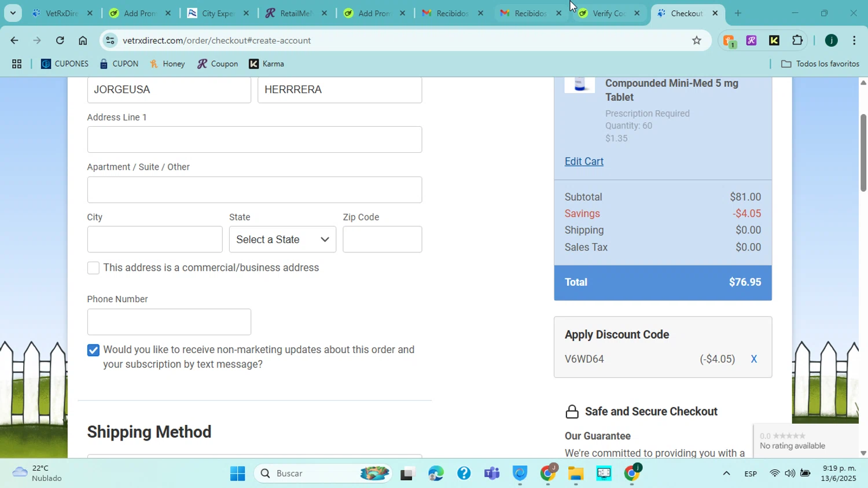This screenshot has width=868, height=488.
Task: Open a new browser tab
Action: click(738, 13)
